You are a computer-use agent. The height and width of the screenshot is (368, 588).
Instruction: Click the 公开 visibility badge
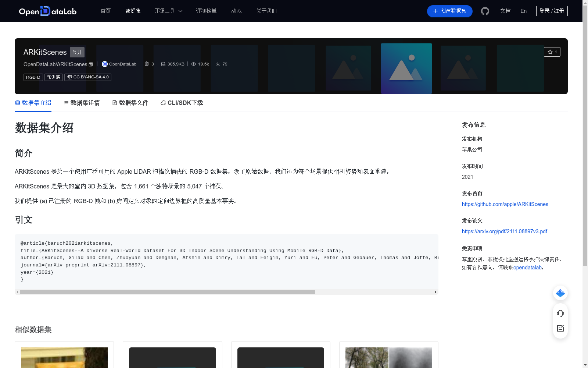point(77,52)
